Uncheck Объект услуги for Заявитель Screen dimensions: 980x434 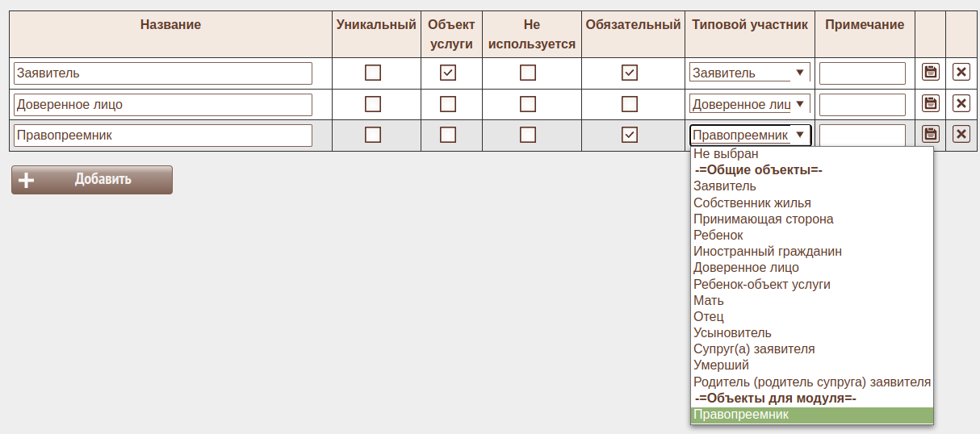pyautogui.click(x=448, y=73)
